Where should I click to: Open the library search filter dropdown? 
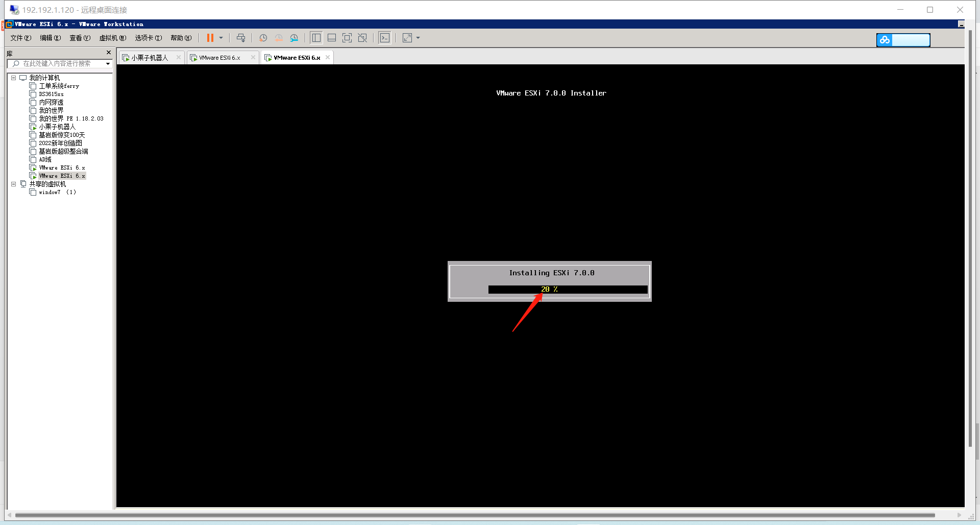pyautogui.click(x=108, y=64)
